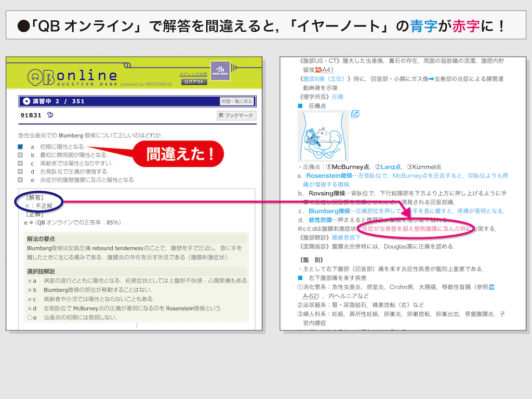Click the explanation row ○e 虫垂炎の初期には発現しない
Screen dimensions: 532x399
[x=72, y=317]
